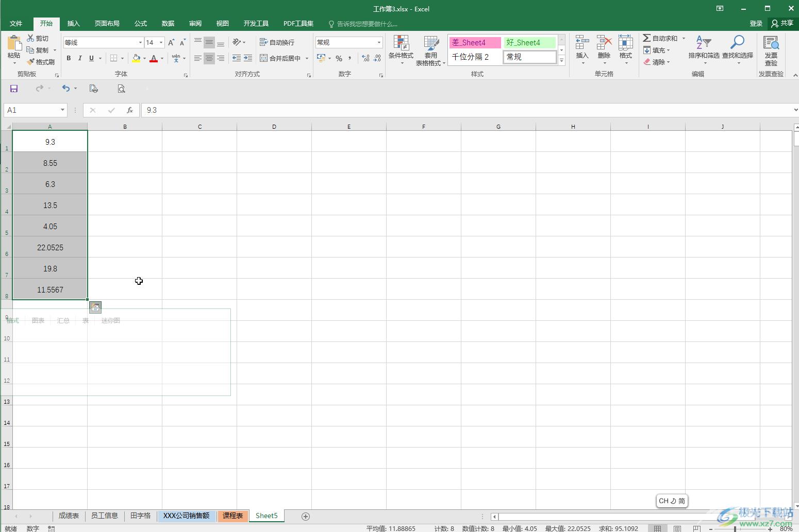The width and height of the screenshot is (799, 532).
Task: Apply the 差_Sheet4 cell style
Action: pos(475,42)
